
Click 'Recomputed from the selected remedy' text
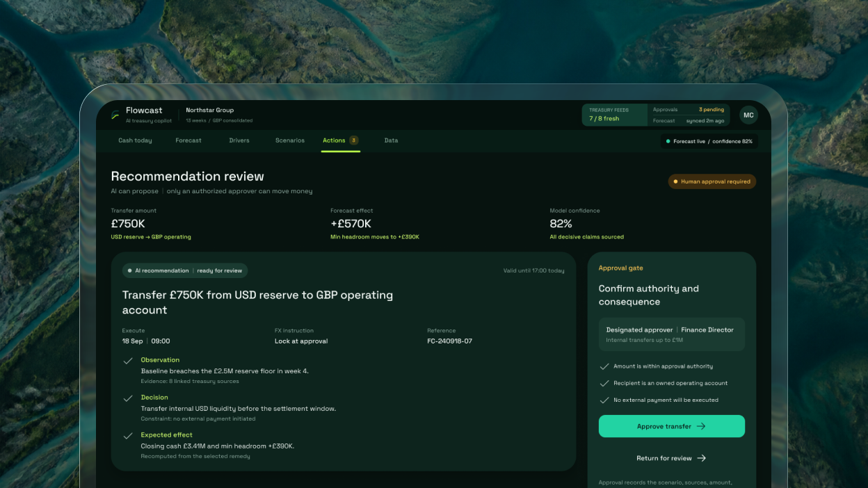195,456
